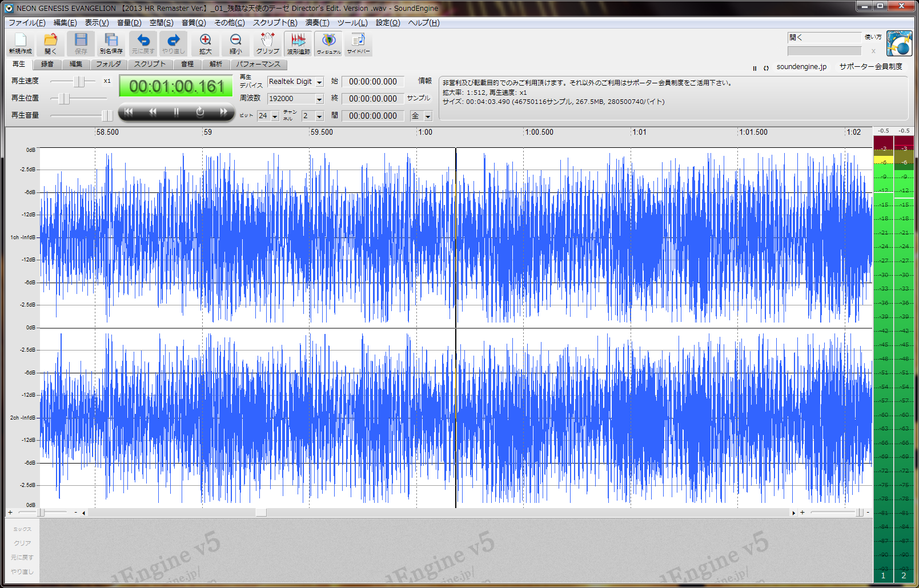This screenshot has width=919, height=588.
Task: Click the 新規作成 (new file) toolbar icon
Action: pyautogui.click(x=21, y=43)
